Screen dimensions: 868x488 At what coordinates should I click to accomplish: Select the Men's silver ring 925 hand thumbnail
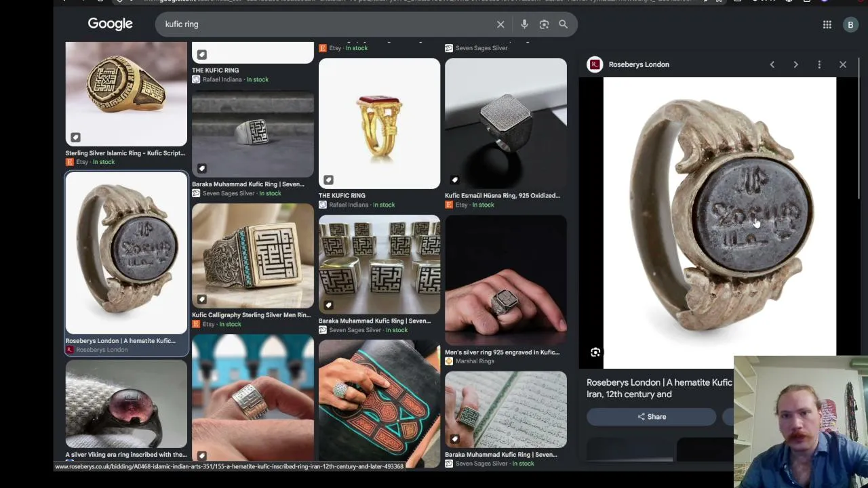[506, 280]
